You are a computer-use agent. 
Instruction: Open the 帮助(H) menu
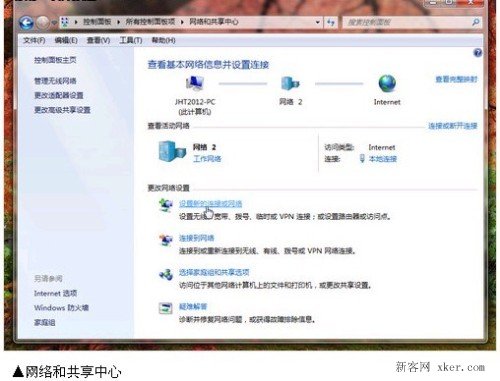coord(163,40)
